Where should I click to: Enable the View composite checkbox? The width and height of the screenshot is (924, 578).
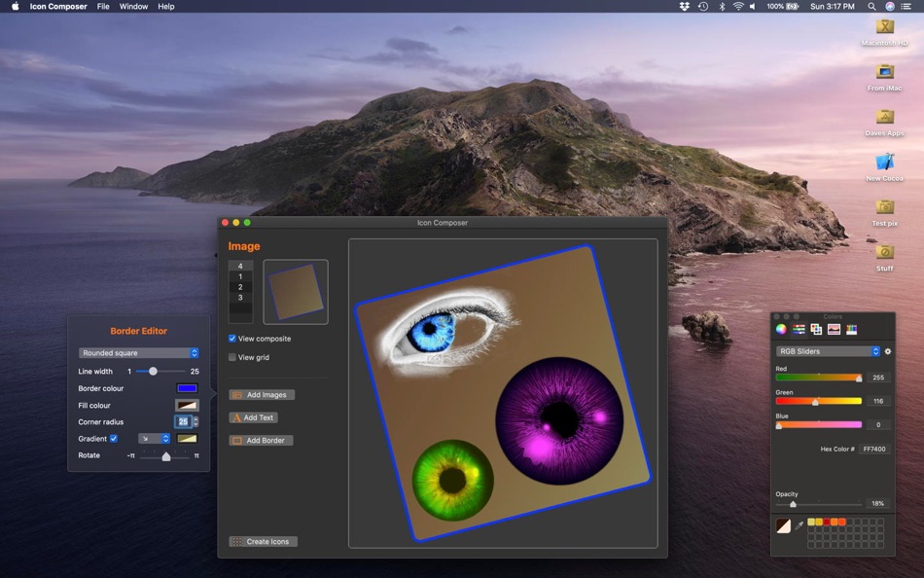(232, 339)
